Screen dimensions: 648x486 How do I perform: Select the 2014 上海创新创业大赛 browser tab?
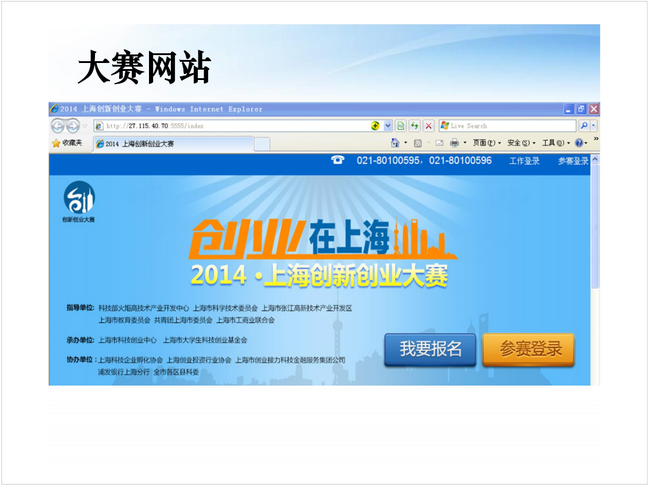(x=174, y=144)
